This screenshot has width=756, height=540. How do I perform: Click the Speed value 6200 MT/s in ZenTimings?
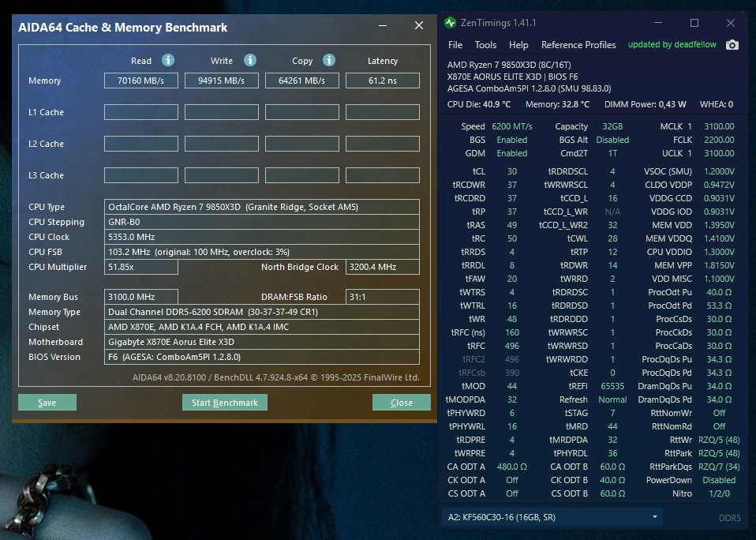click(x=512, y=126)
